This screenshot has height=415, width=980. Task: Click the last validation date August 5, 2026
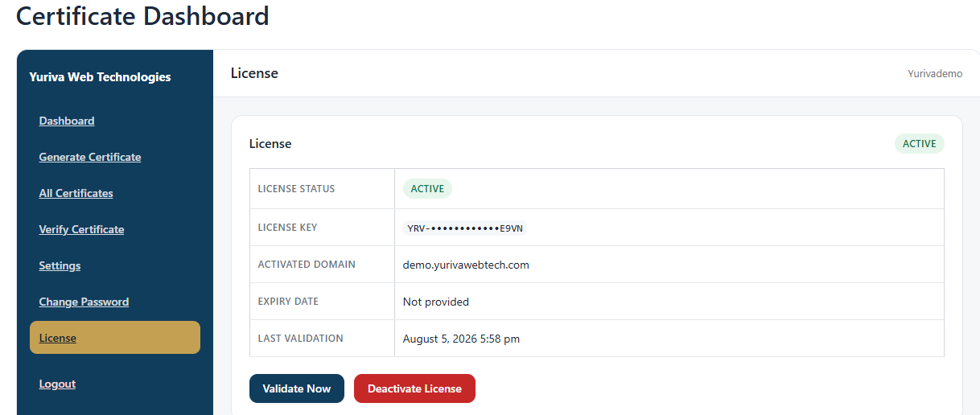pyautogui.click(x=461, y=339)
